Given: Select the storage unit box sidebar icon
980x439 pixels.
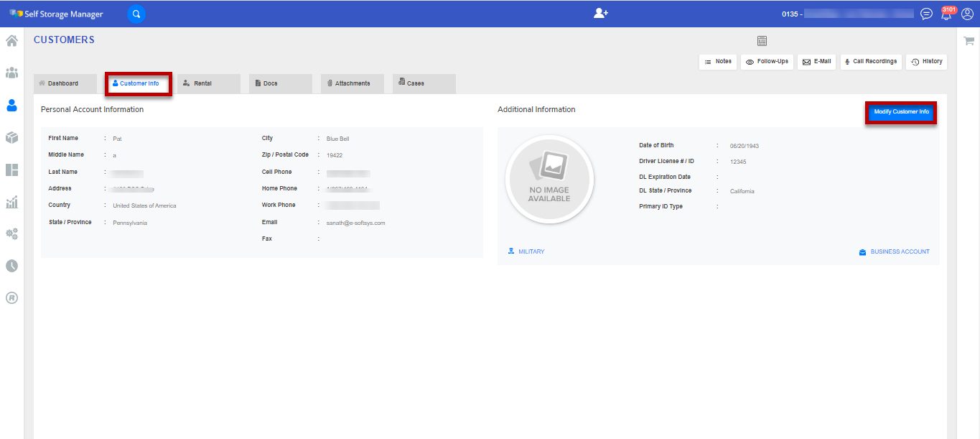Looking at the screenshot, I should [11, 137].
